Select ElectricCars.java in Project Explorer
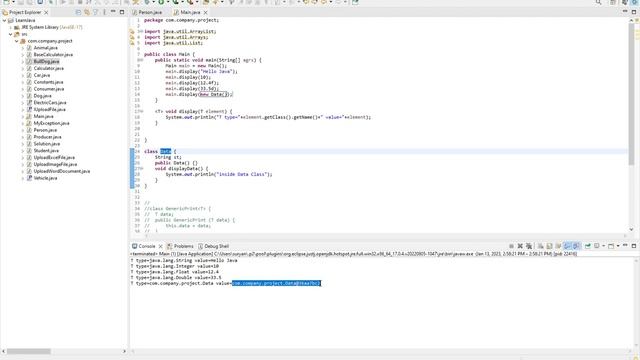The height and width of the screenshot is (360, 640). [50, 102]
